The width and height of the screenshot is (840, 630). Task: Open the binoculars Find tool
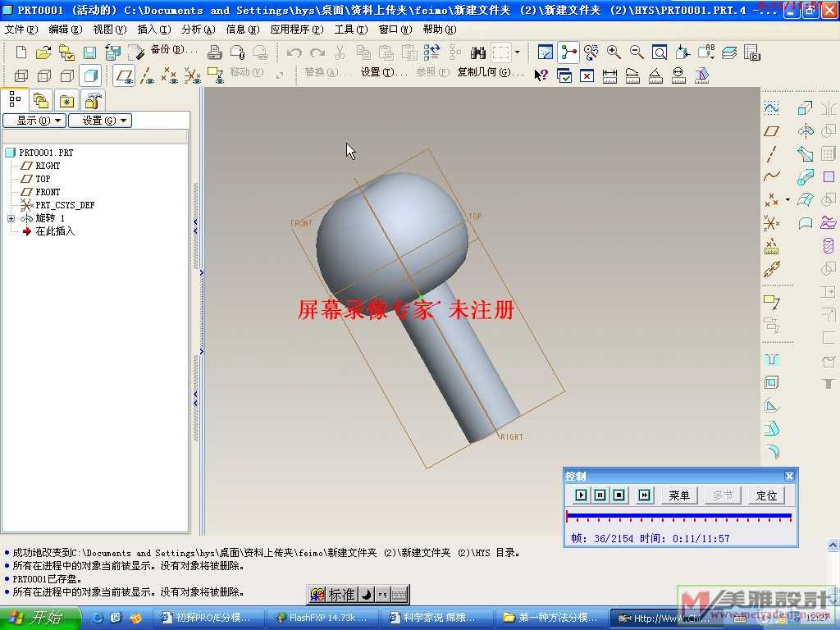coord(478,52)
